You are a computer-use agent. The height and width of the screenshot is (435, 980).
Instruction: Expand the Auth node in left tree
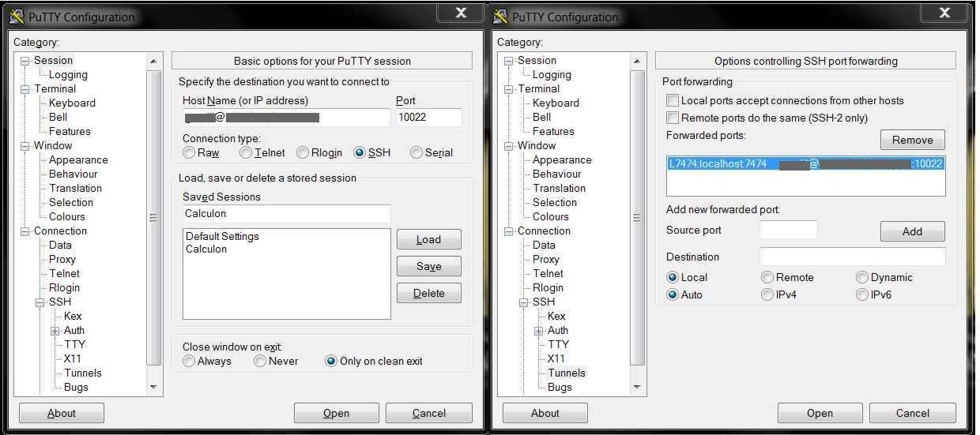pyautogui.click(x=55, y=331)
